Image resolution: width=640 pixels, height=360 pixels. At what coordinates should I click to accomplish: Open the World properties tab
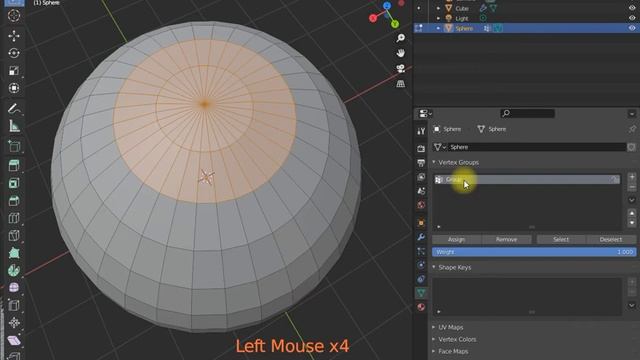click(421, 204)
